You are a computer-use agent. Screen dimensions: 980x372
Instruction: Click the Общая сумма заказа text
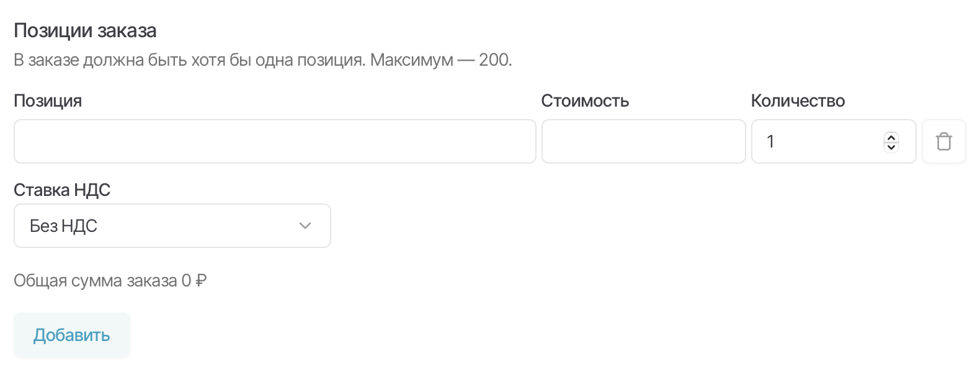(96, 281)
